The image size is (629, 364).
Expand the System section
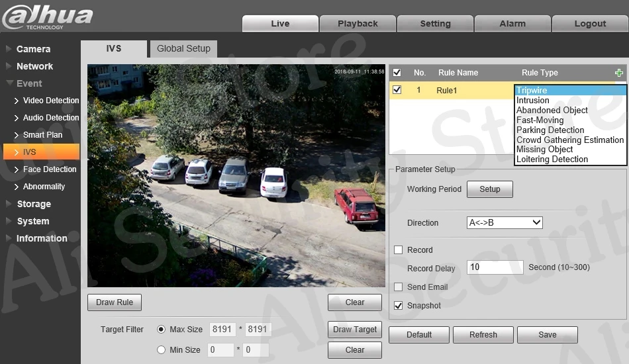click(x=33, y=221)
